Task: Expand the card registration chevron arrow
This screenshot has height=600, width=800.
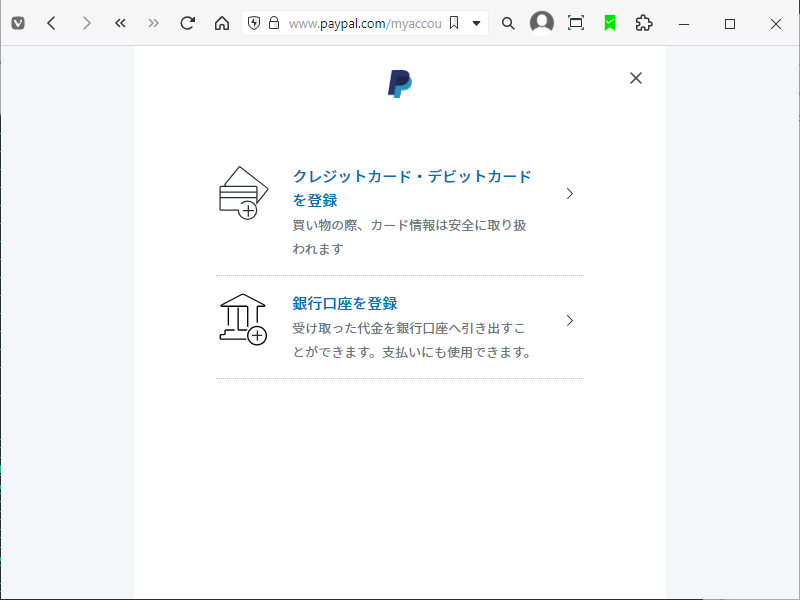Action: 570,193
